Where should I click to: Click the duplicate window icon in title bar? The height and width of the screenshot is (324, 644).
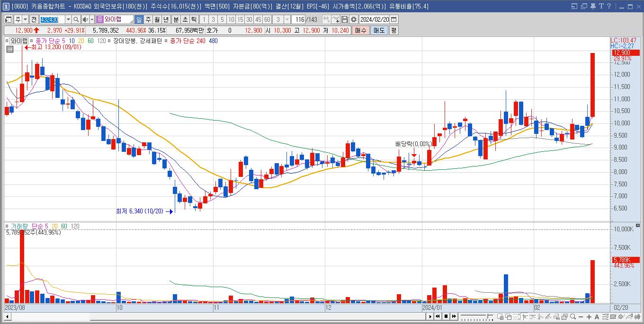click(584, 6)
